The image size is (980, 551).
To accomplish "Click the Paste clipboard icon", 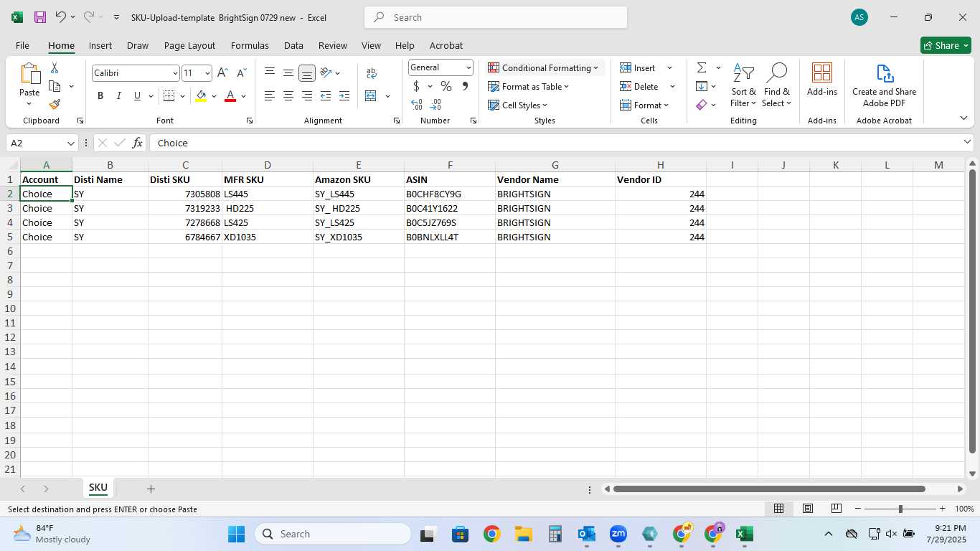I will pyautogui.click(x=29, y=74).
